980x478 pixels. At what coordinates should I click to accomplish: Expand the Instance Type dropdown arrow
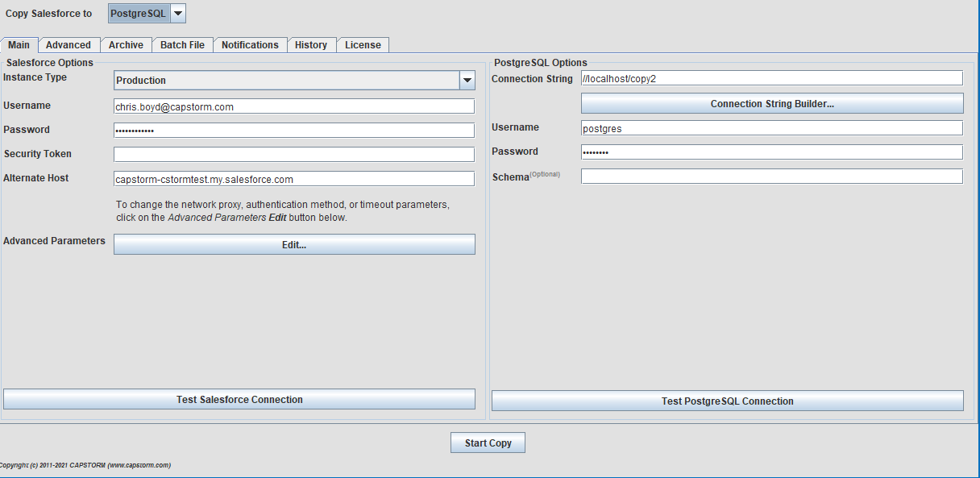coord(467,81)
